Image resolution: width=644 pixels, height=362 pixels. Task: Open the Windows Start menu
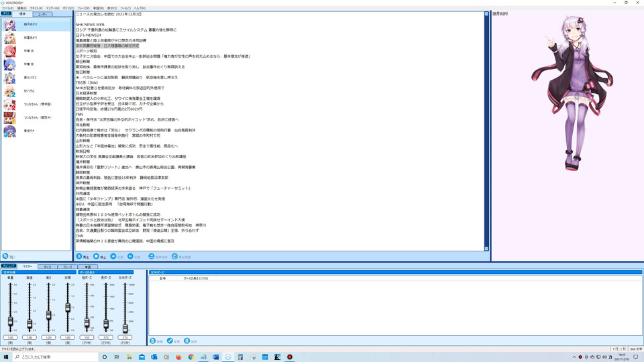(x=6, y=357)
